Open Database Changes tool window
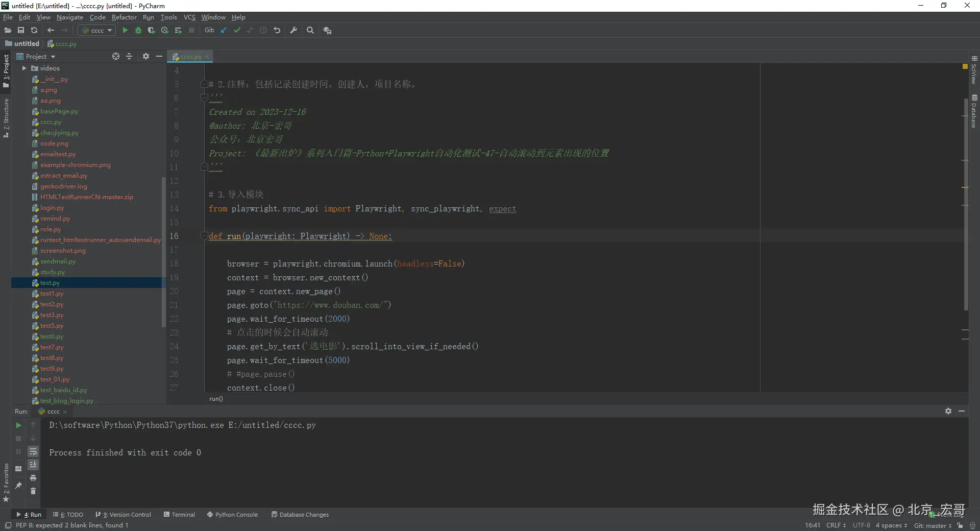Screen dimensions: 980x531 click(x=300, y=515)
